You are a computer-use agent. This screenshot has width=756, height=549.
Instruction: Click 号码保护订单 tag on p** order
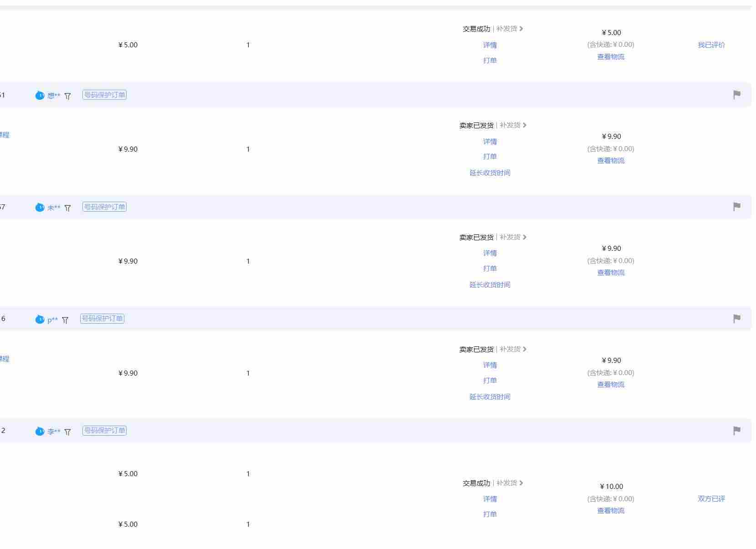(x=102, y=319)
